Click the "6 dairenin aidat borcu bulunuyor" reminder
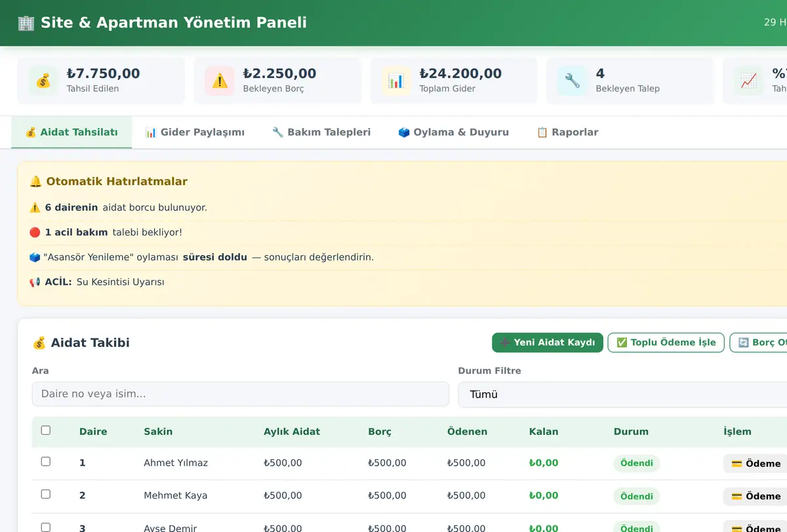The height and width of the screenshot is (532, 787). tap(118, 207)
